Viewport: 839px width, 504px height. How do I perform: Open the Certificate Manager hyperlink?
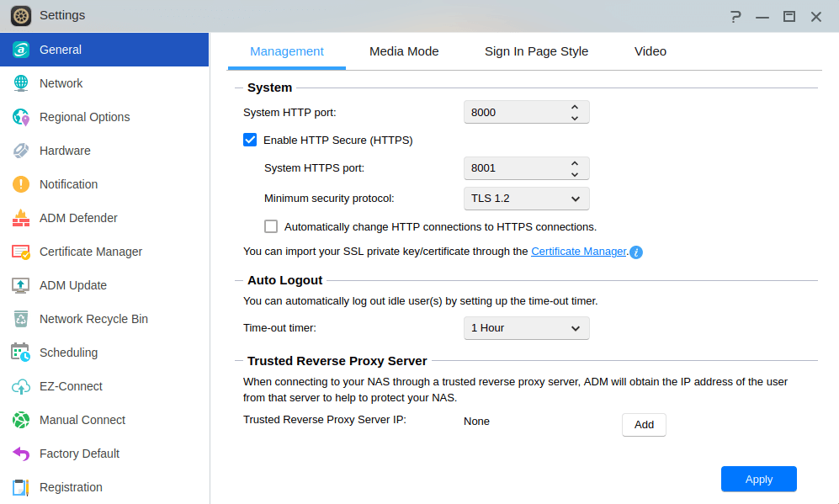click(x=578, y=252)
